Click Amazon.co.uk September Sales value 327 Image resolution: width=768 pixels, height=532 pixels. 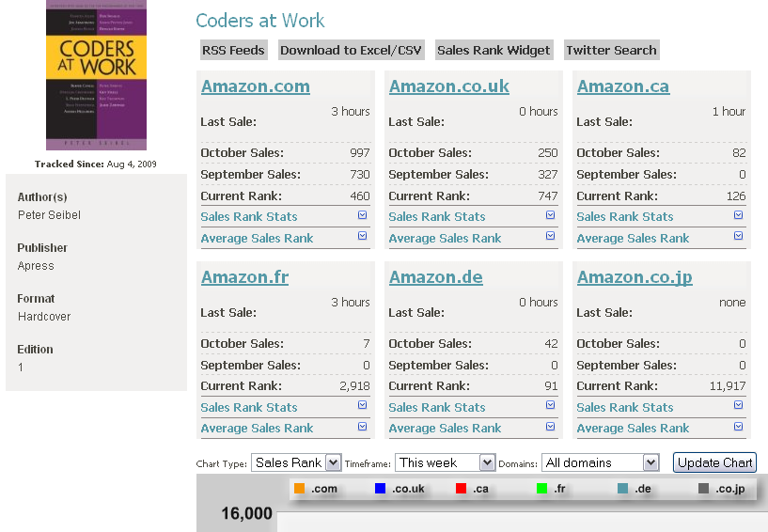click(548, 175)
